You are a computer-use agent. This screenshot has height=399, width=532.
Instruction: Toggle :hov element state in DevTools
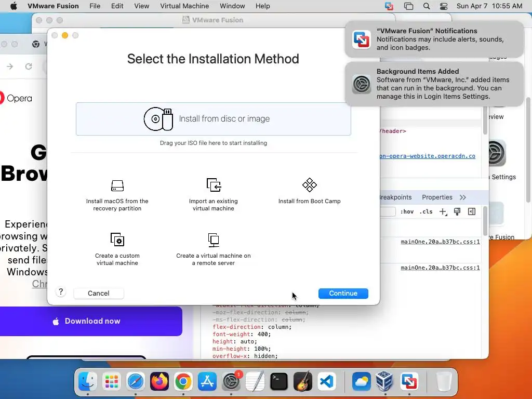407,212
